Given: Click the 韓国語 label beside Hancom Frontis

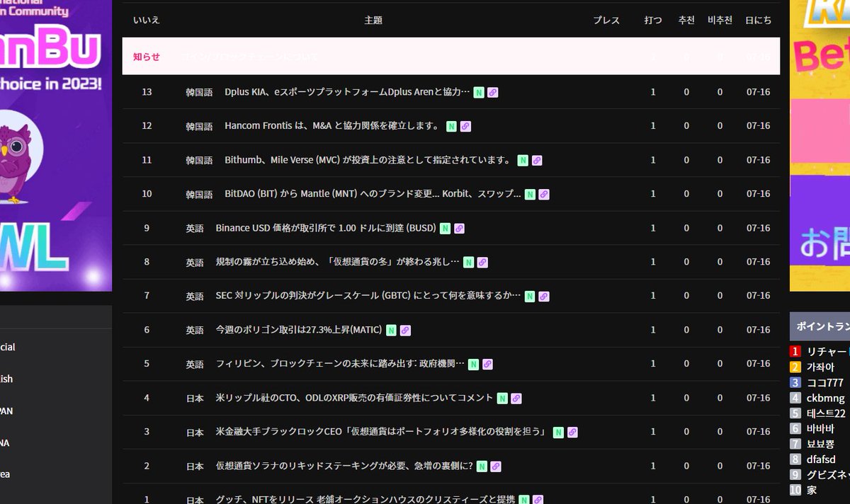Looking at the screenshot, I should pos(199,127).
